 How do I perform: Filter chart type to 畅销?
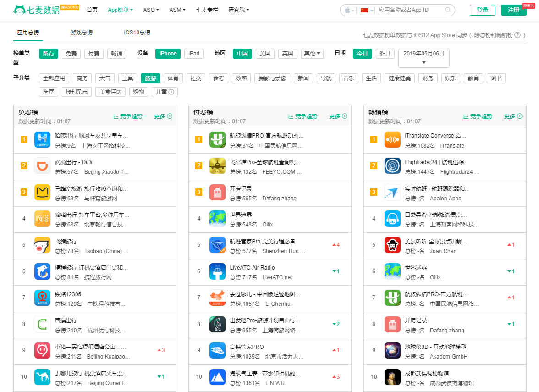(116, 54)
